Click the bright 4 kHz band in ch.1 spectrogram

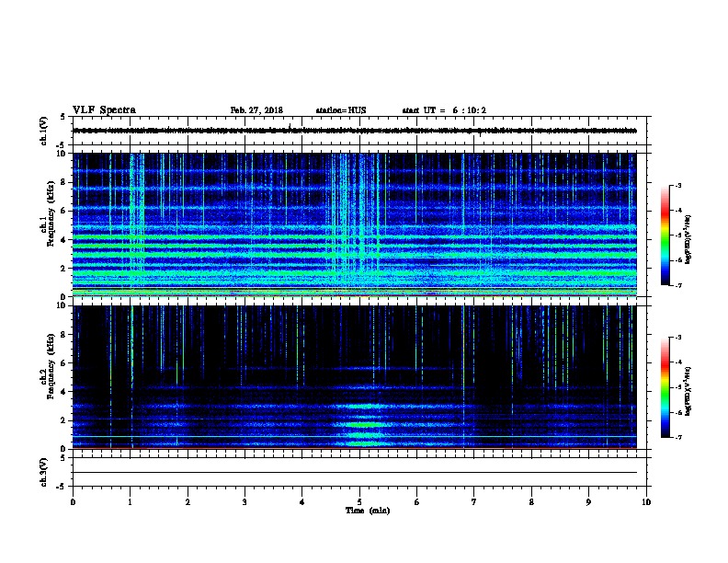355,237
